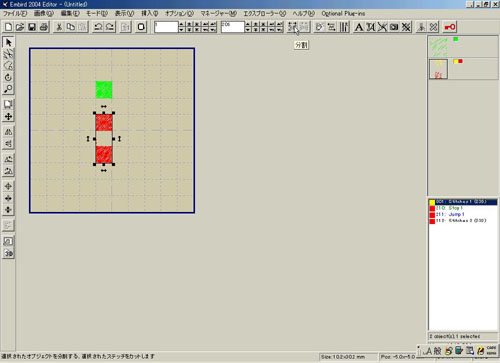Open the Optional Plug-ins menu
The height and width of the screenshot is (363, 500).
coord(343,13)
